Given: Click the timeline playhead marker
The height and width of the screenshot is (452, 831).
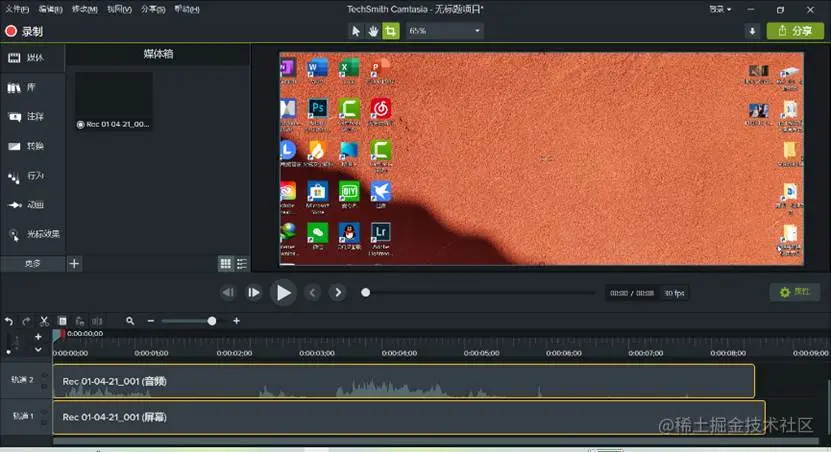Looking at the screenshot, I should coord(58,335).
